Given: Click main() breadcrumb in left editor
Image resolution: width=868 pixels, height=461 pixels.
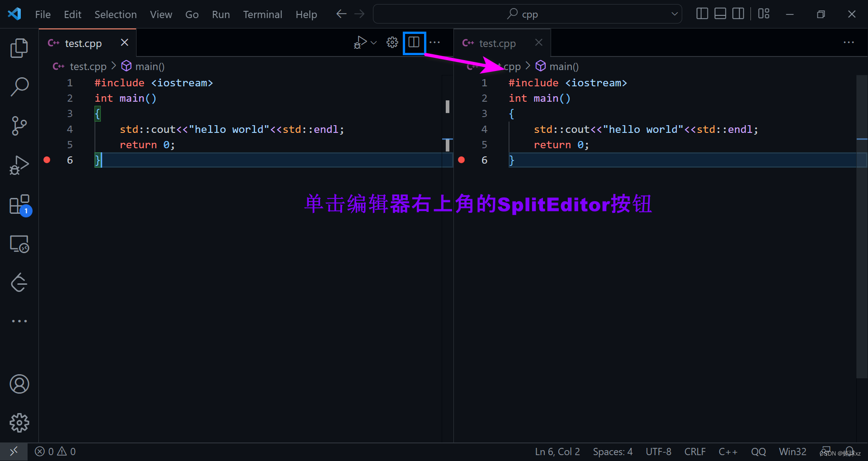Looking at the screenshot, I should point(150,66).
